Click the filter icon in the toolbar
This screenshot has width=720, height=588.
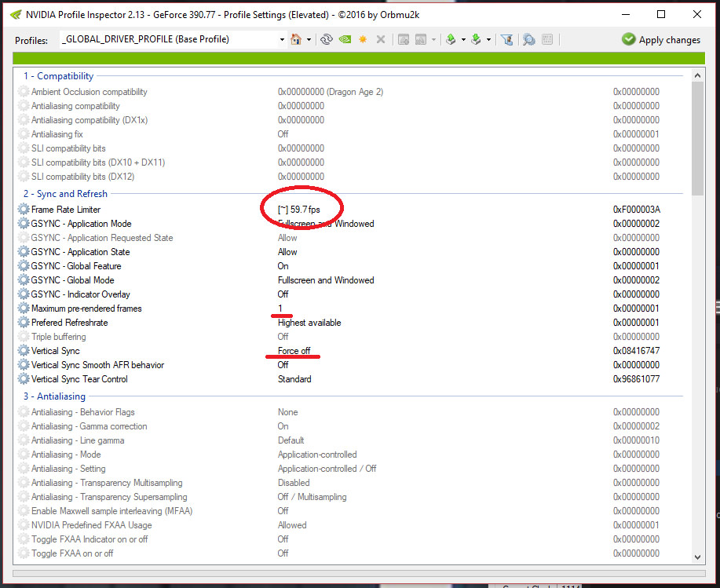pos(507,39)
